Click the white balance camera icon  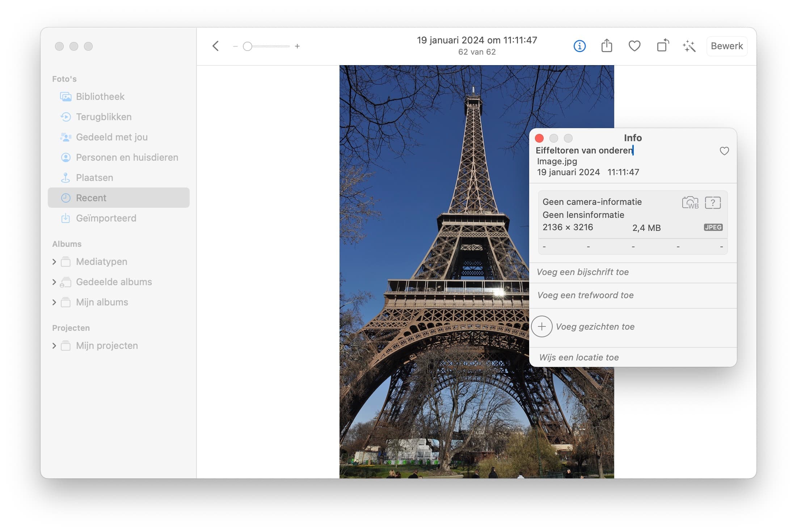[x=690, y=203]
